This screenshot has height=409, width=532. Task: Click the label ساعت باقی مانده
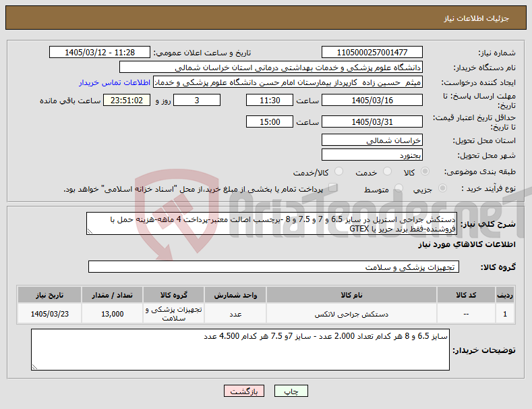pyautogui.click(x=70, y=101)
